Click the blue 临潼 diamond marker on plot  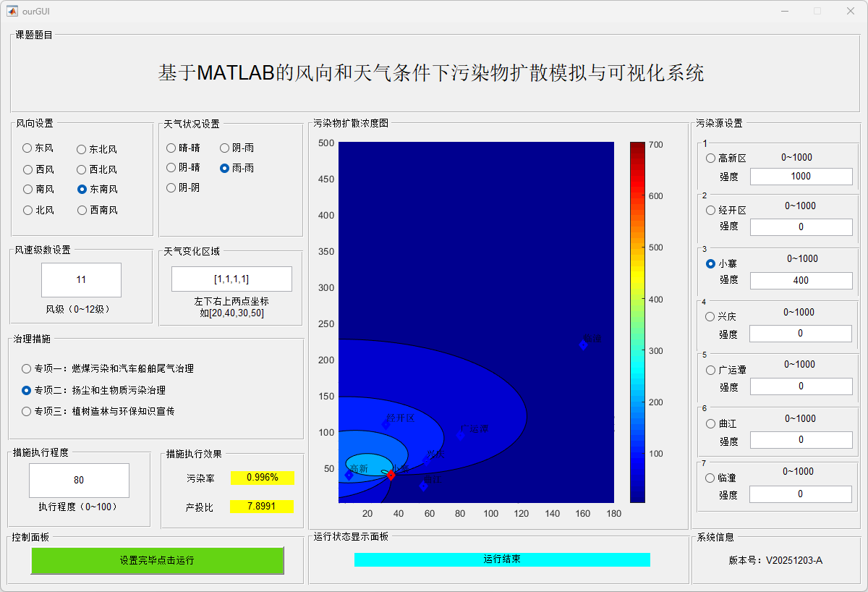pos(583,344)
